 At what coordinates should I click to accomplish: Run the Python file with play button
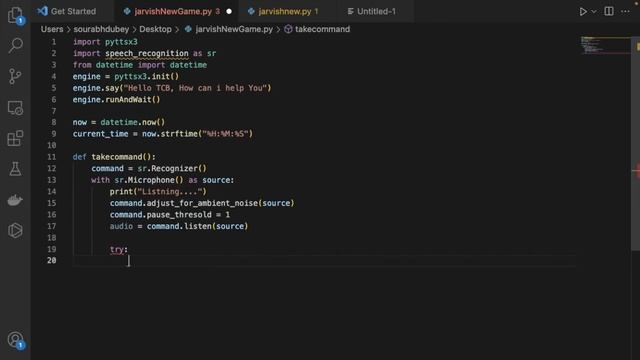click(583, 11)
